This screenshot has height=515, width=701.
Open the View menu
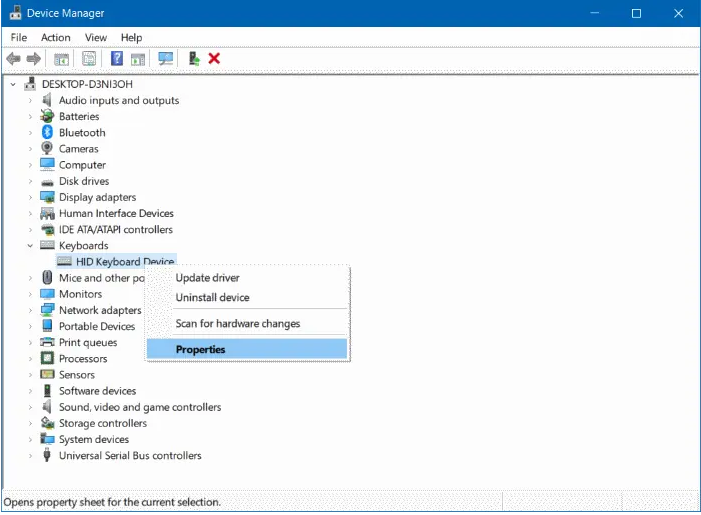click(x=96, y=38)
